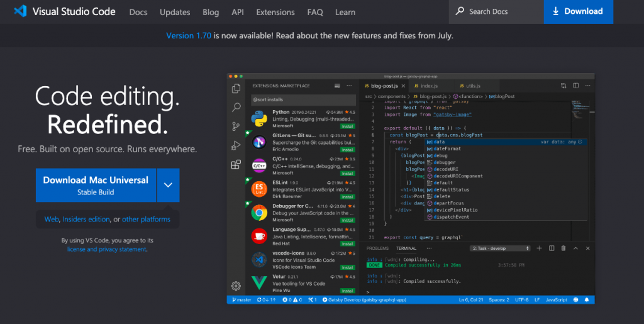Open the Web link
The image size is (644, 324).
click(x=52, y=220)
